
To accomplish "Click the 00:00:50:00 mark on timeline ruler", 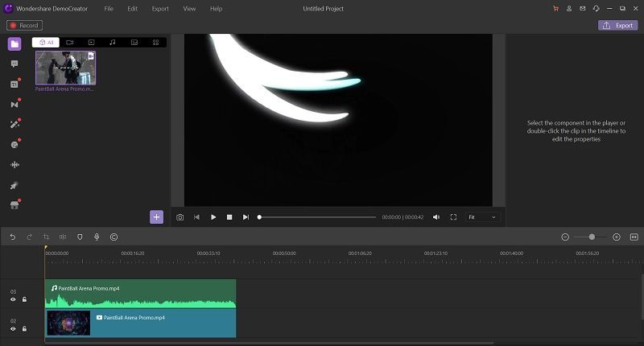I will point(284,253).
